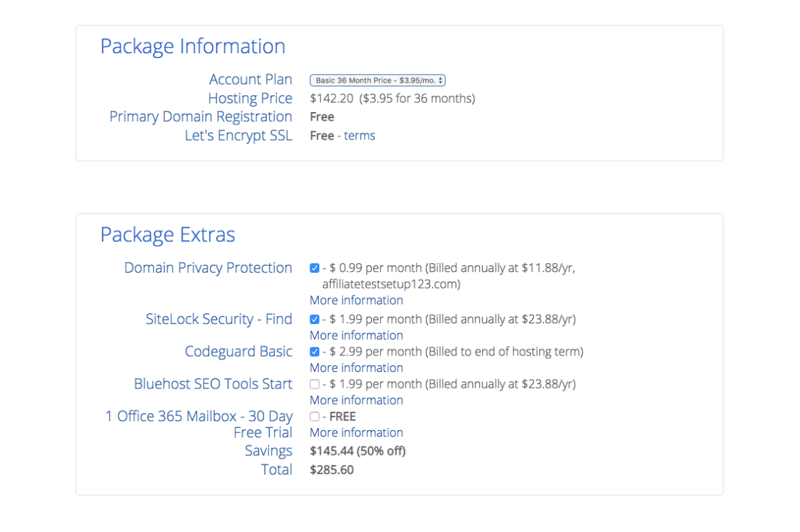The image size is (800, 532).
Task: Open more information for Bluehost SEO Tools
Action: coord(356,400)
